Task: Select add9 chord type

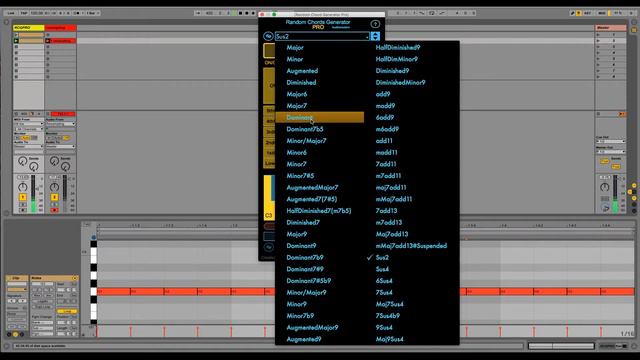Action: 382,94
